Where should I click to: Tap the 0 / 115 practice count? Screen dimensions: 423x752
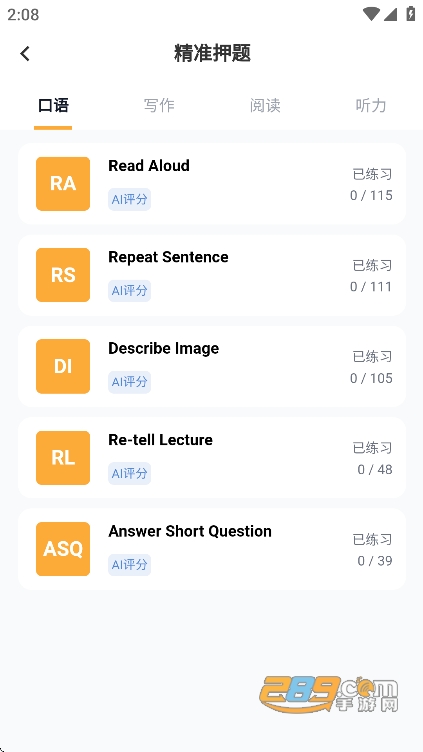pos(371,195)
